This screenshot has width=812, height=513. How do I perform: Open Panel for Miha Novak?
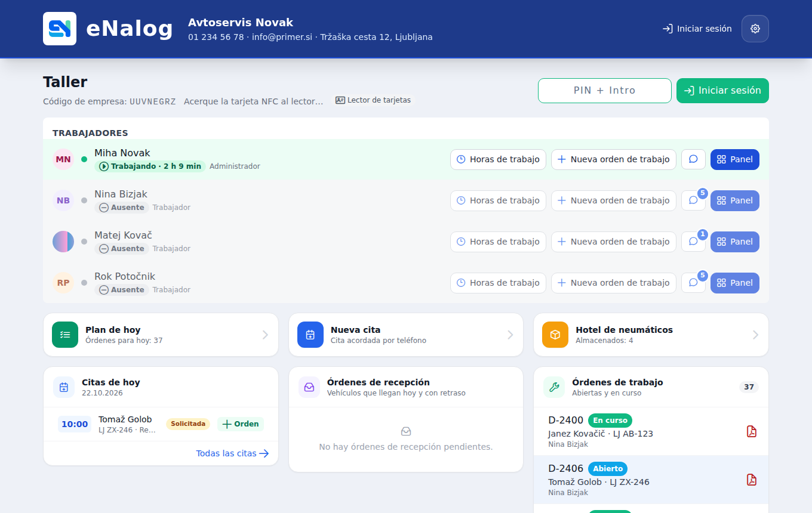pos(735,159)
